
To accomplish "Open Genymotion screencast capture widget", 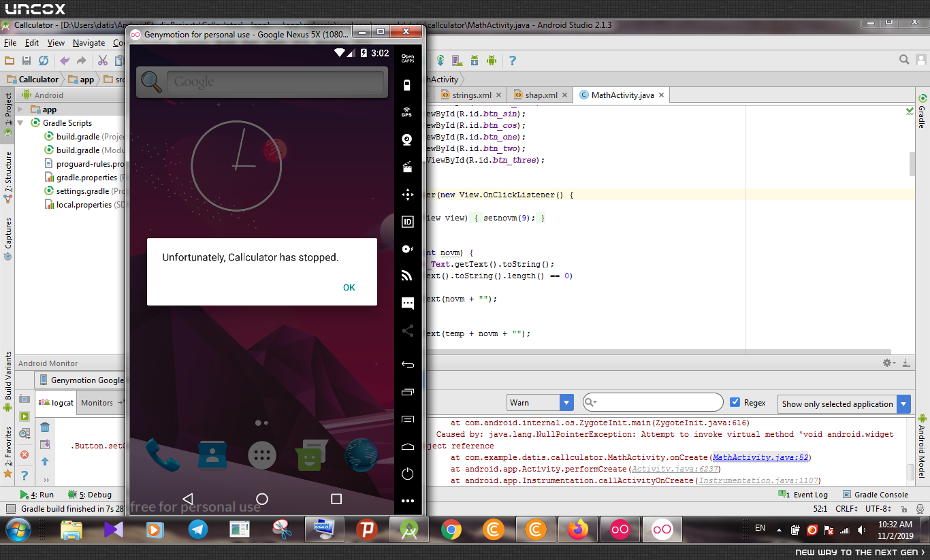I will (x=407, y=167).
